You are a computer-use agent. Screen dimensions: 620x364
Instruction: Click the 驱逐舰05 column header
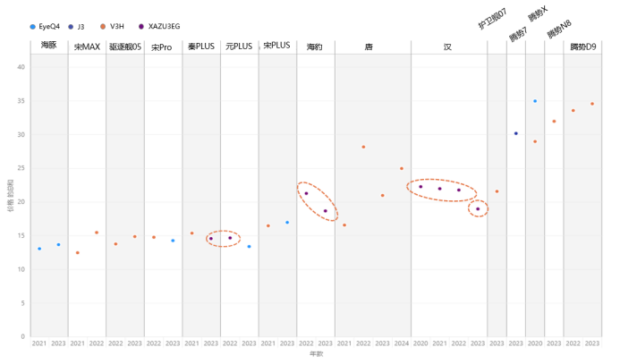(x=124, y=47)
